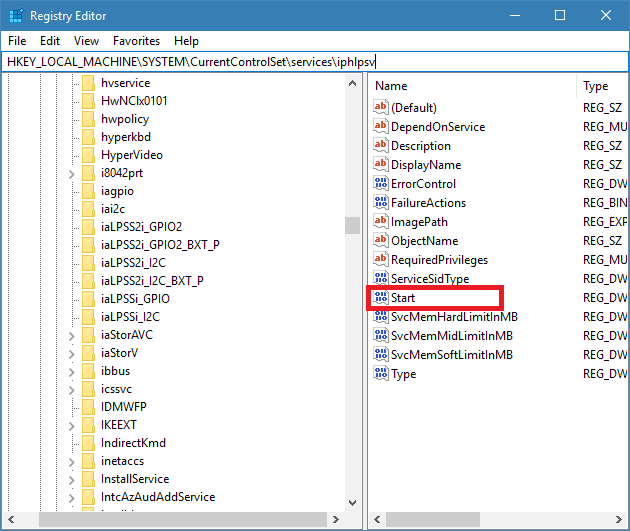
Task: Select the string icon beside RequiredPrivileges
Action: (x=380, y=259)
